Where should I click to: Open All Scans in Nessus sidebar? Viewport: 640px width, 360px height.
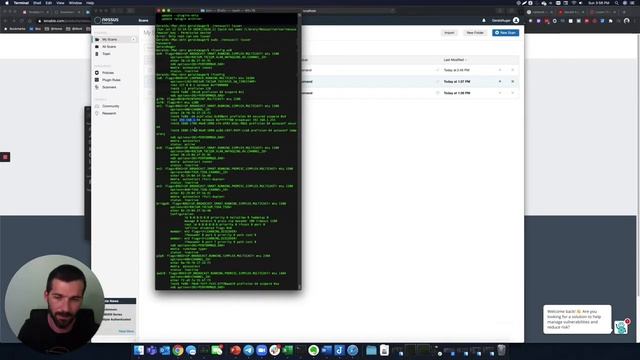click(109, 47)
